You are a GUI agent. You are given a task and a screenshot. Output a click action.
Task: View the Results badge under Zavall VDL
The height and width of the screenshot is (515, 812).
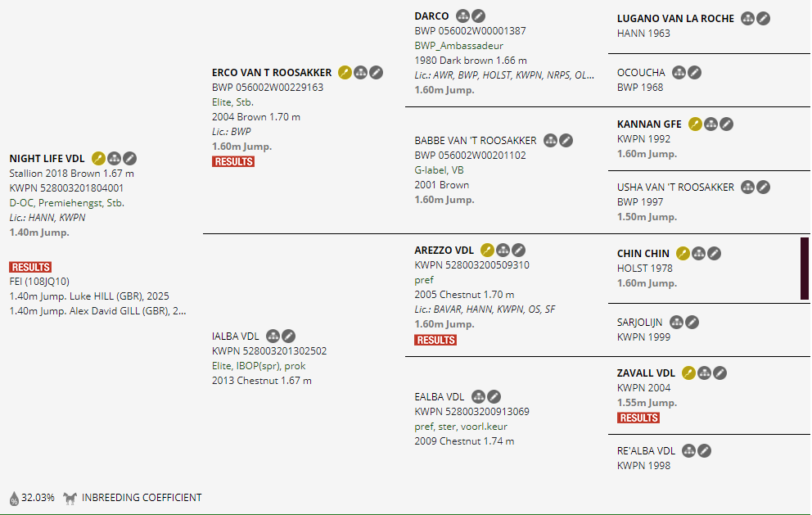(x=638, y=418)
